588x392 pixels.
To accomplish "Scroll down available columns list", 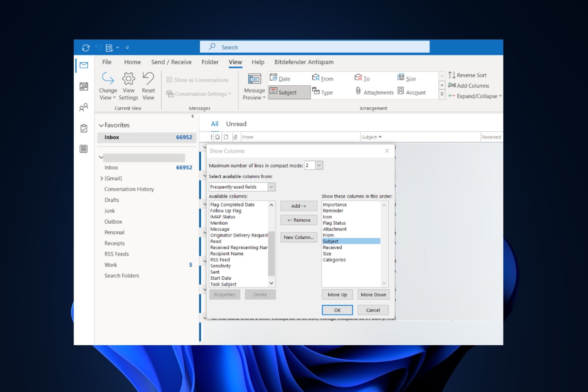I will tap(272, 284).
